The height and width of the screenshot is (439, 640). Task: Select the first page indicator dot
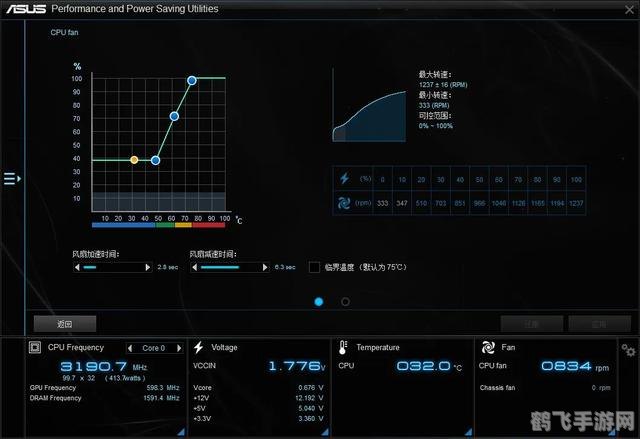click(319, 300)
